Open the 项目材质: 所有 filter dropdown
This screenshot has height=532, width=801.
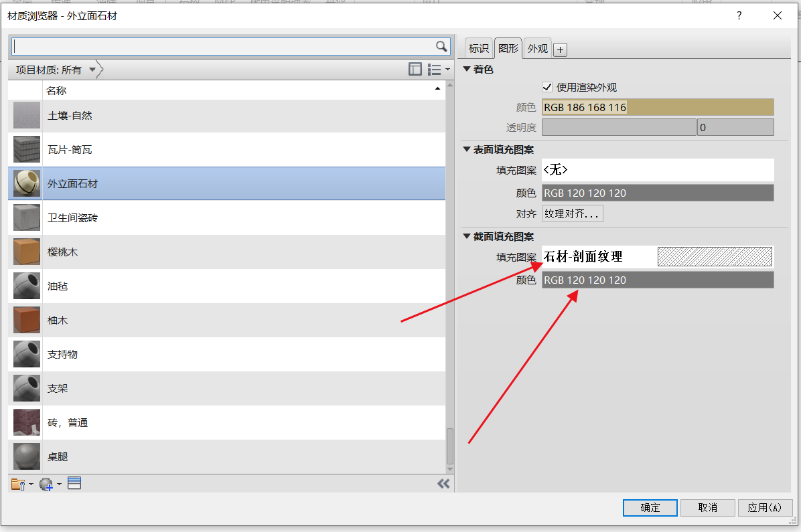point(92,70)
